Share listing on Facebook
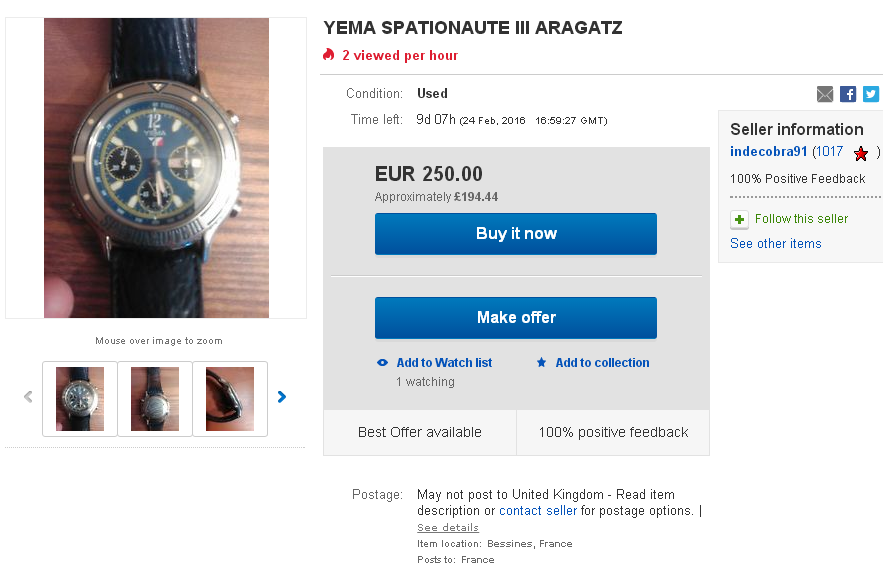 [848, 94]
